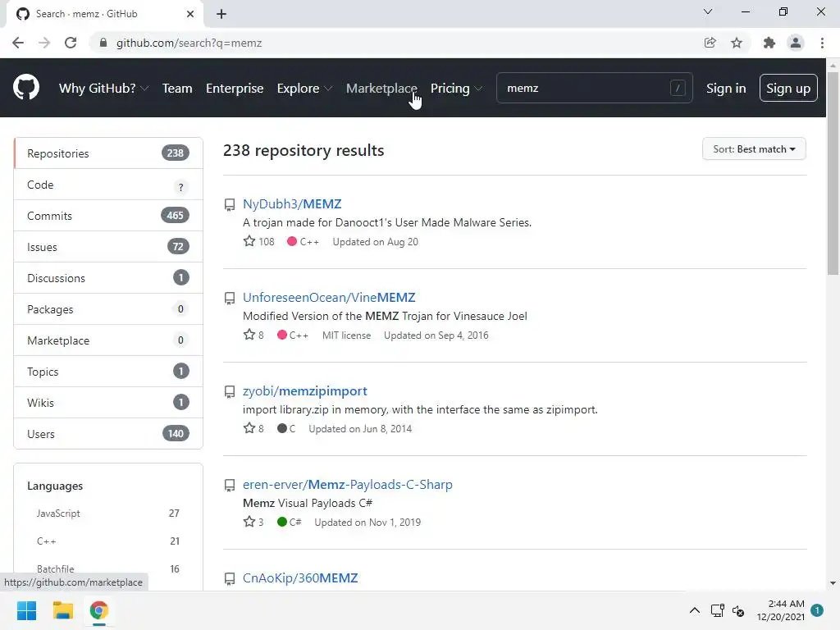Click the browser back arrow
This screenshot has height=630, width=840.
[18, 43]
